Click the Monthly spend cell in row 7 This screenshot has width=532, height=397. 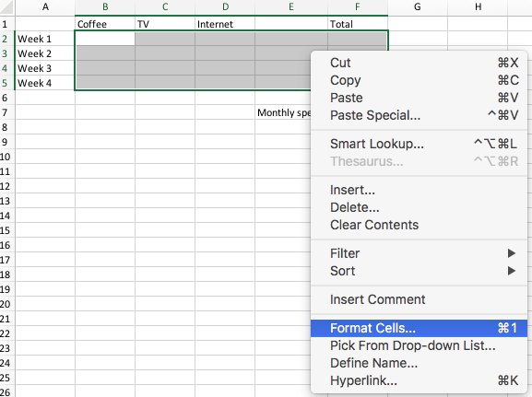(283, 112)
